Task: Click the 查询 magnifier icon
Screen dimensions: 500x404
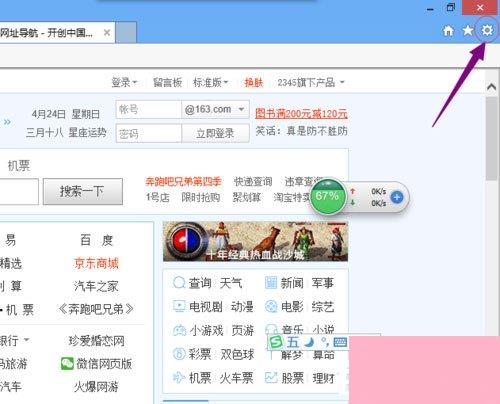Action: coord(179,283)
